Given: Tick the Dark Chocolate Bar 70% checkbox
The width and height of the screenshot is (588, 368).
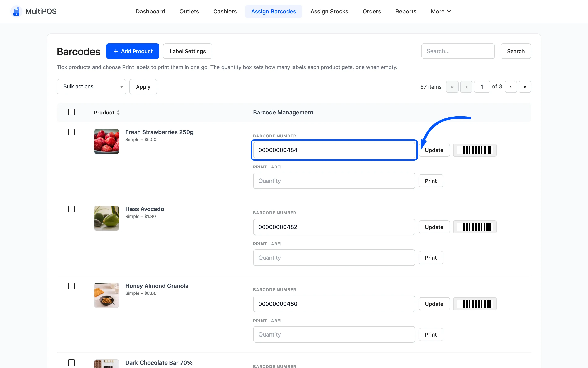Looking at the screenshot, I should (71, 363).
